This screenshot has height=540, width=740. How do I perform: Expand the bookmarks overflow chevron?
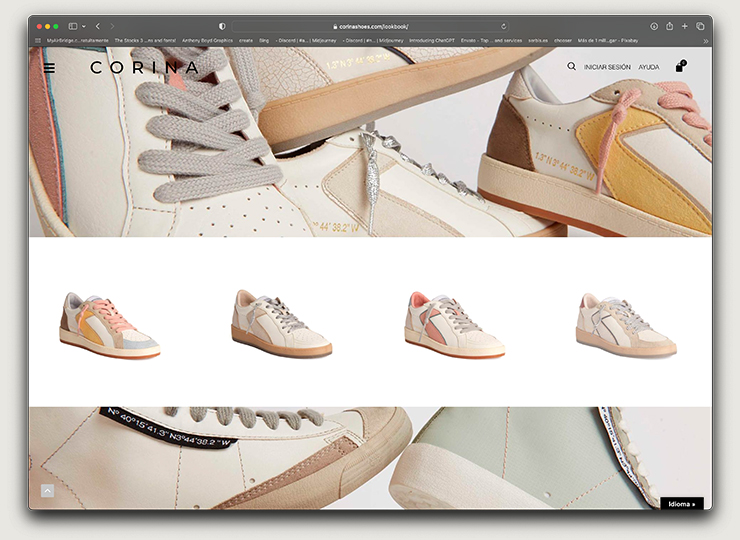click(706, 41)
